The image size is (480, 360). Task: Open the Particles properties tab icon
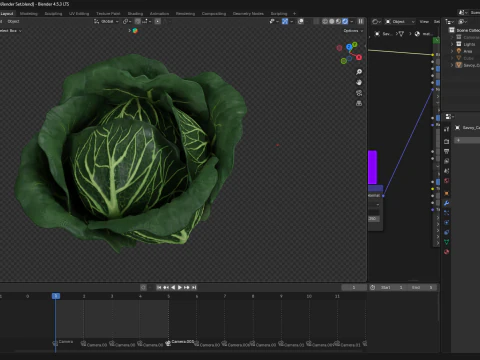(x=447, y=213)
